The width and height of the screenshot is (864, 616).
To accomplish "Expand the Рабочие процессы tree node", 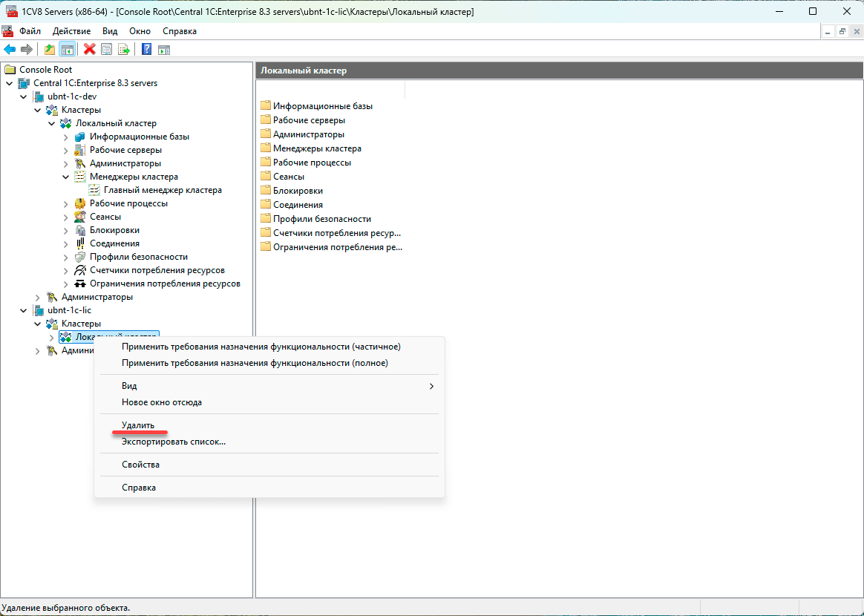I will [x=66, y=203].
